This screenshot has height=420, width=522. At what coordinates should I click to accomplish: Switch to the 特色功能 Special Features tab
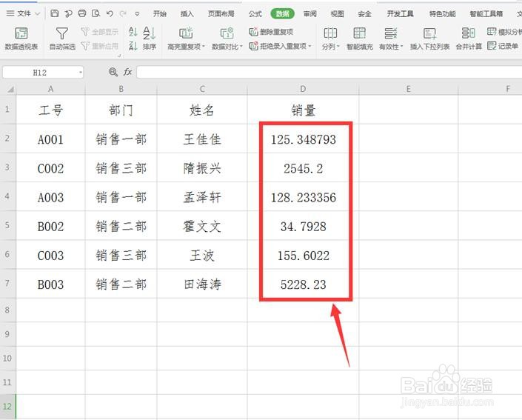(443, 13)
